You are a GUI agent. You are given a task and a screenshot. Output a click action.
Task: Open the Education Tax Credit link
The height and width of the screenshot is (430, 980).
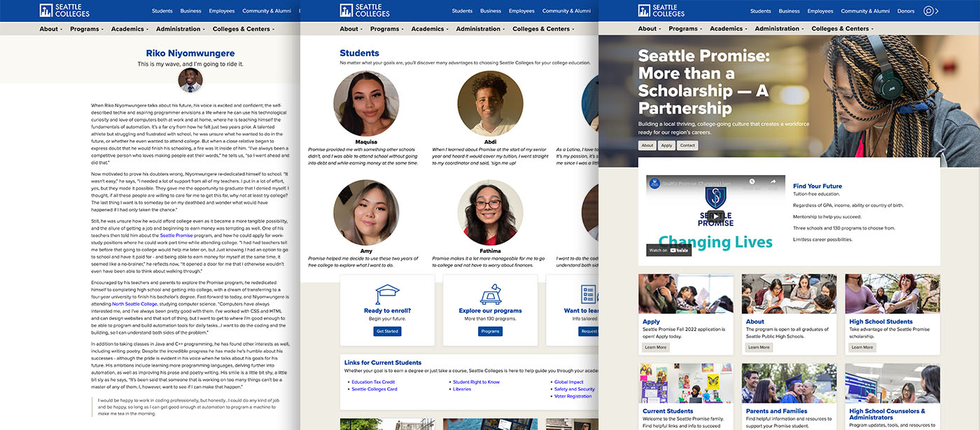pos(373,382)
